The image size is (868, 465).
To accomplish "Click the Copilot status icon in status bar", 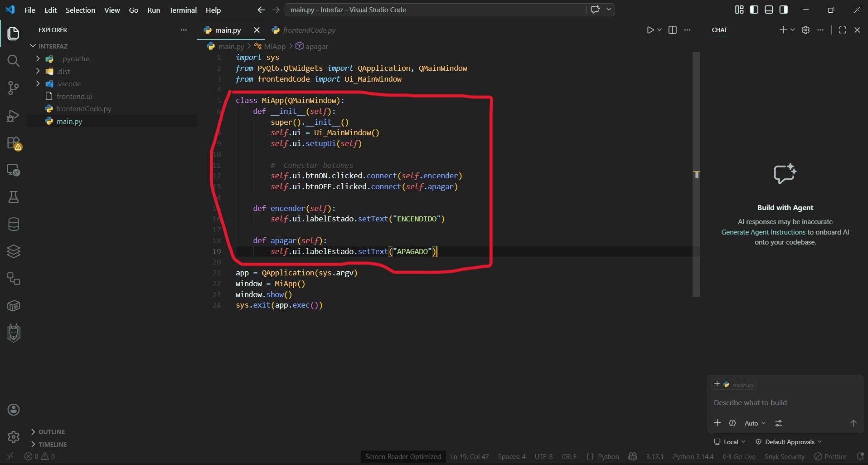I will pos(633,456).
